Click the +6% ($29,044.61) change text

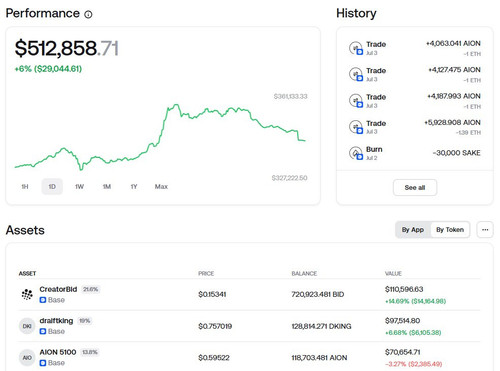[48, 69]
